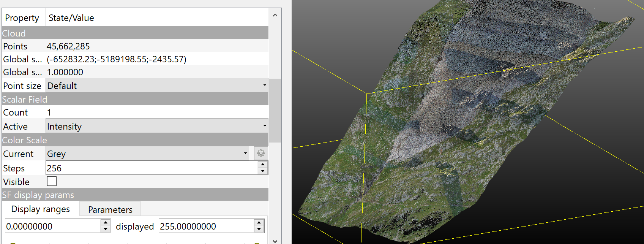Image resolution: width=644 pixels, height=244 pixels.
Task: Increment the maximum displayed range value
Action: [x=259, y=223]
